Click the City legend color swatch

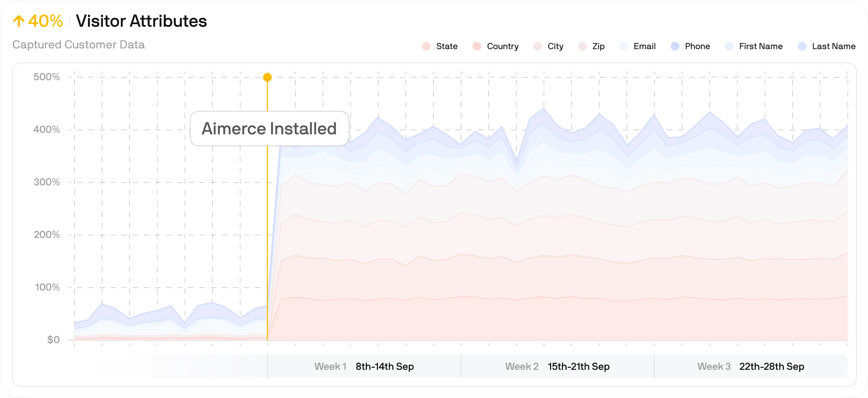[538, 46]
